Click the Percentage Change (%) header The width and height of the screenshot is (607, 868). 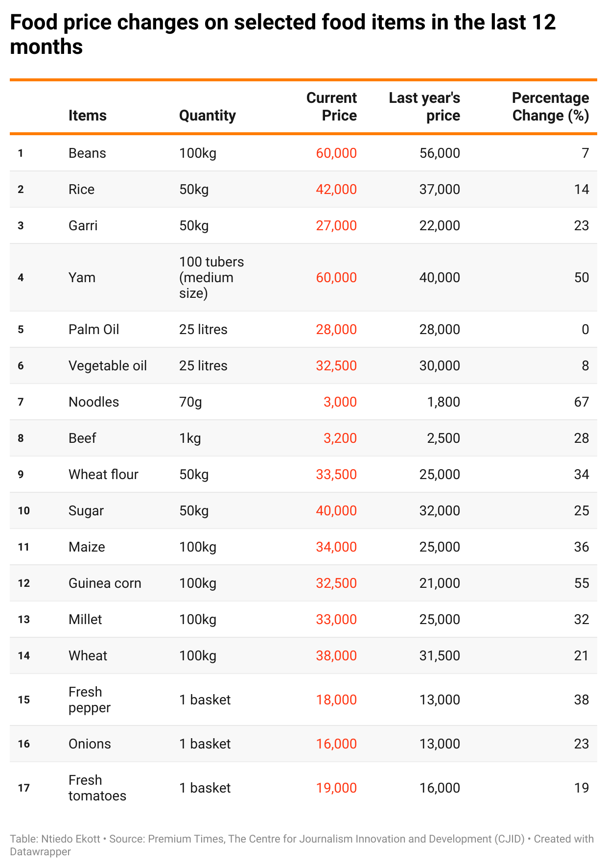tap(550, 107)
